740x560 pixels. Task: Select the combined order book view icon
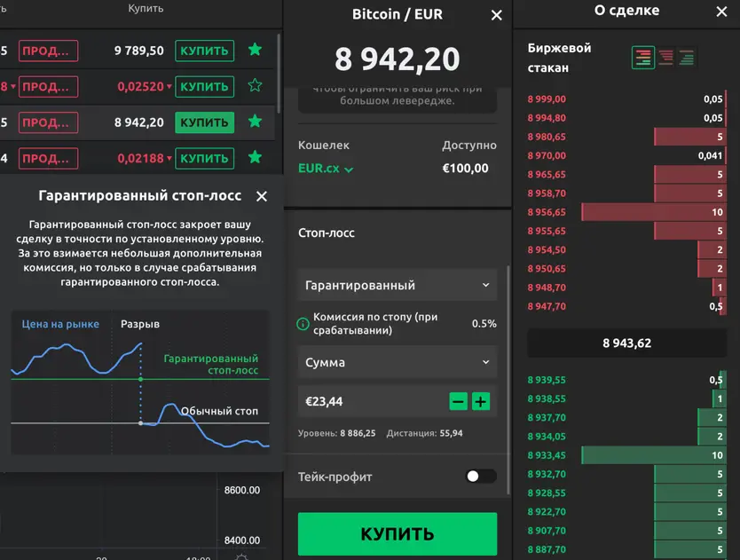click(x=643, y=57)
